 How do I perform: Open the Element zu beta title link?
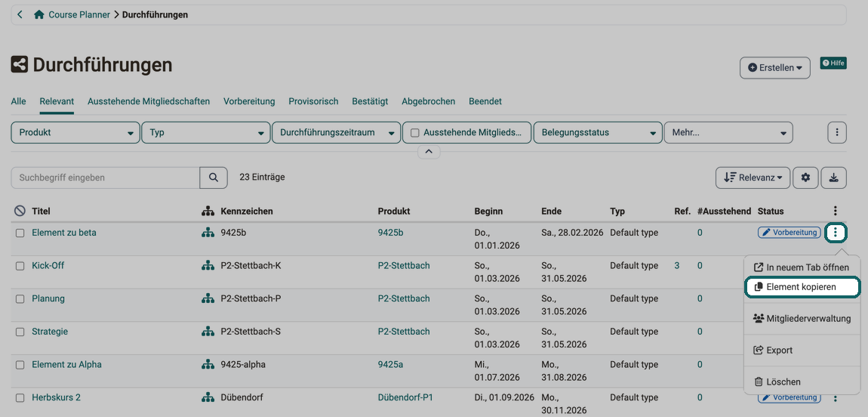64,233
